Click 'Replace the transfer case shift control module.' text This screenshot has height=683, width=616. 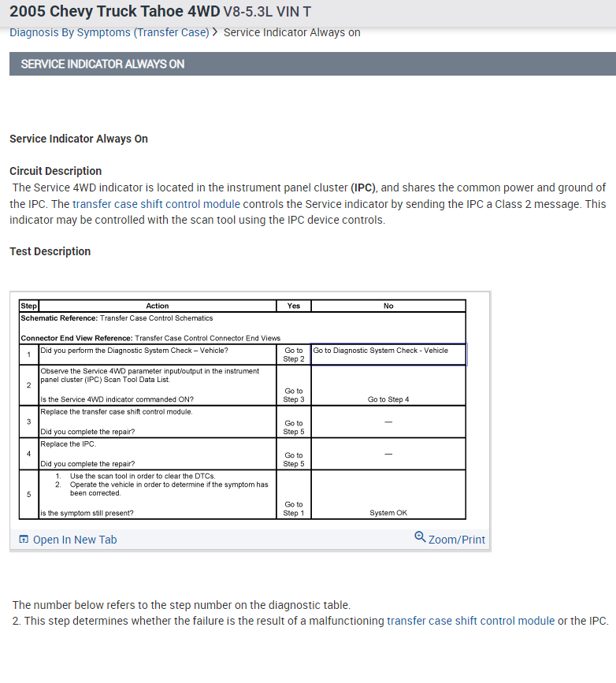[x=117, y=412]
